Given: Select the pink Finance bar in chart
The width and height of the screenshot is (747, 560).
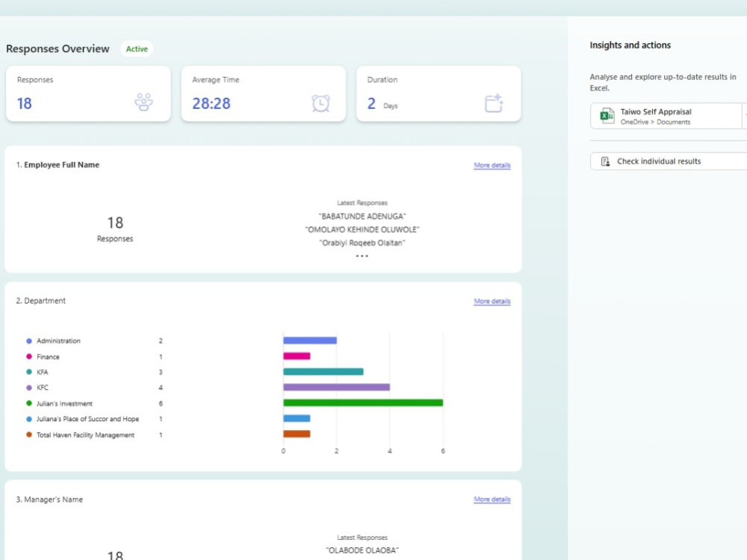Looking at the screenshot, I should (297, 356).
